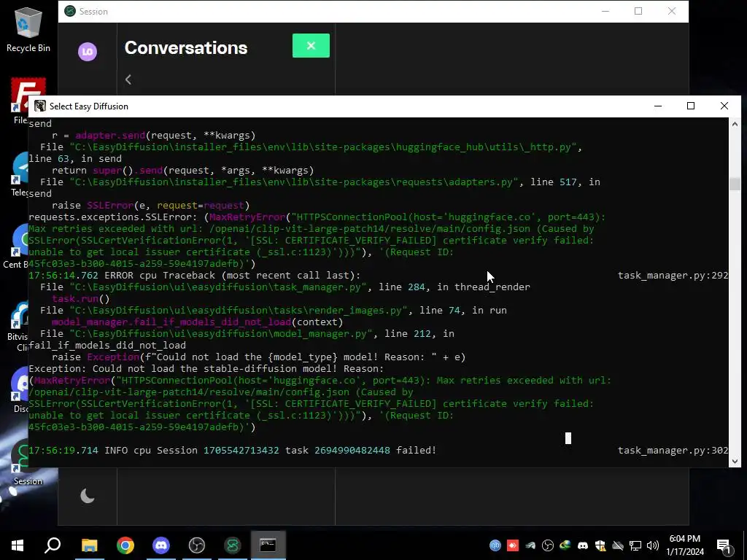Click 'Session 1705542713432' text in console

click(218, 450)
